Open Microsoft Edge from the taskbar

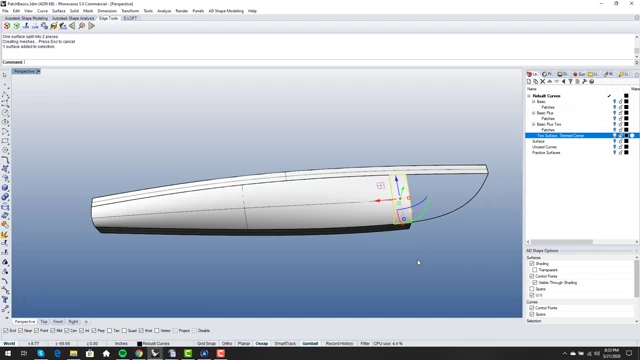[57, 353]
